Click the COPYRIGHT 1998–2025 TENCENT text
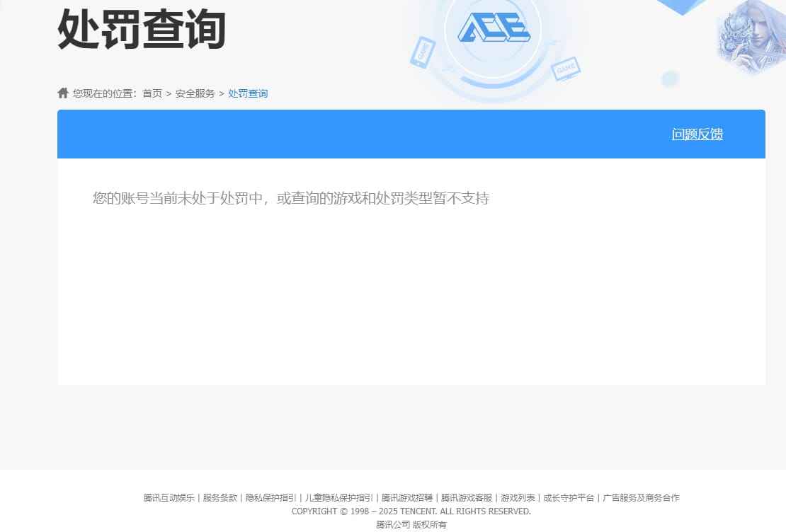This screenshot has width=786, height=532. click(x=411, y=511)
